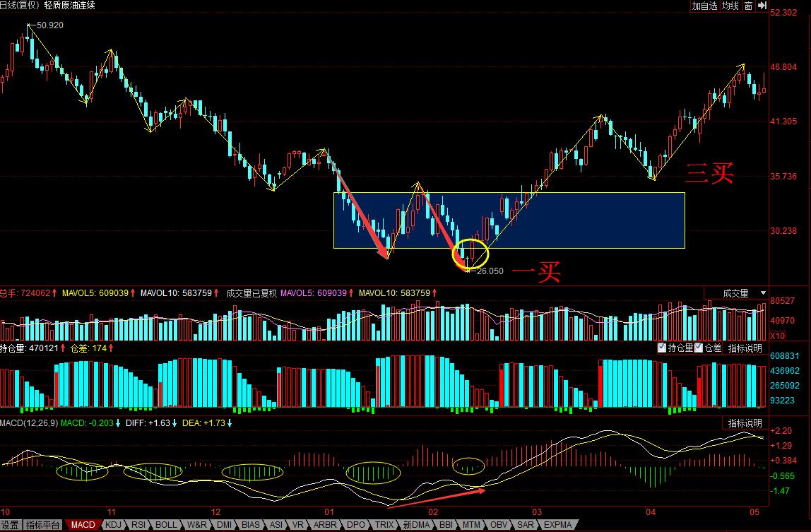Click the yellow circle marking the 一买 point
The height and width of the screenshot is (532, 811).
471,254
